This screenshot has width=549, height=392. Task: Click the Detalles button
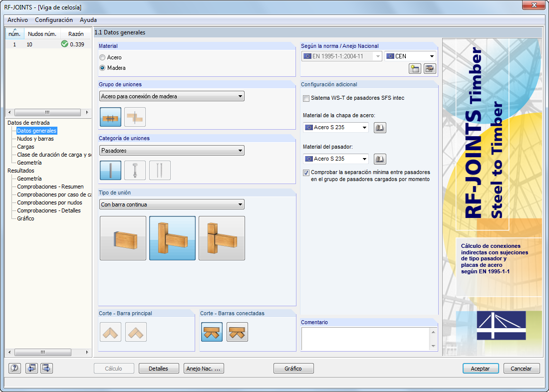[159, 369]
